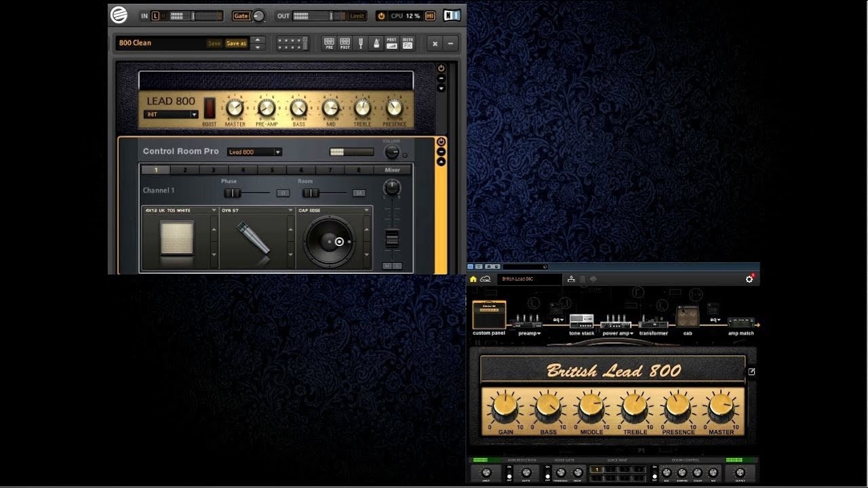The width and height of the screenshot is (868, 488).
Task: Toggle Control Room Pro power button
Action: [x=441, y=142]
